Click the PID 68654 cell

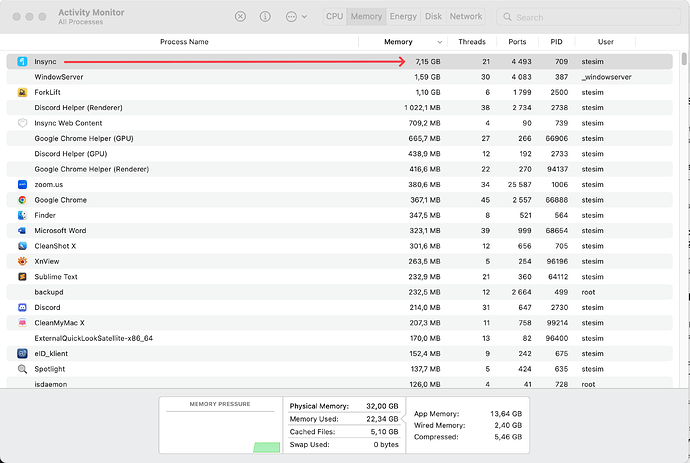coord(557,231)
